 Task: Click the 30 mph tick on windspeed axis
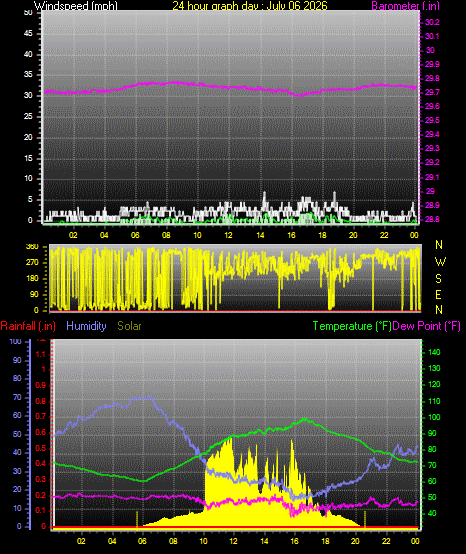(x=28, y=95)
